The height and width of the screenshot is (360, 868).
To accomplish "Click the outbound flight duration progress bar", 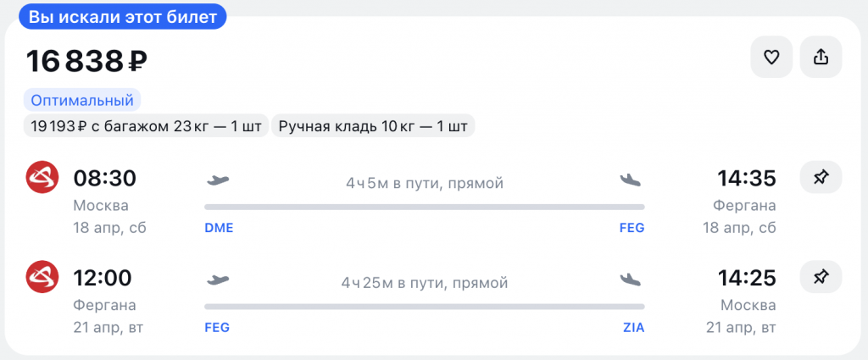I will coord(424,207).
